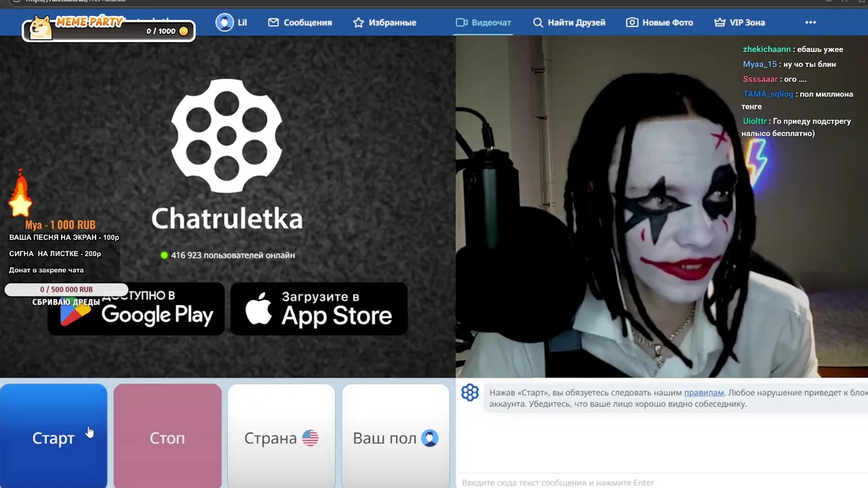
Task: Click Донат в закрепе чата text
Action: tap(46, 270)
